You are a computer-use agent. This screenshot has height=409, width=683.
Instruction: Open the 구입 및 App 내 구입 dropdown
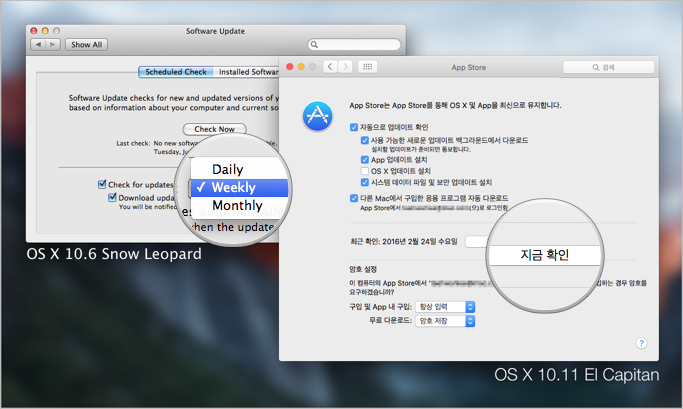[x=445, y=307]
